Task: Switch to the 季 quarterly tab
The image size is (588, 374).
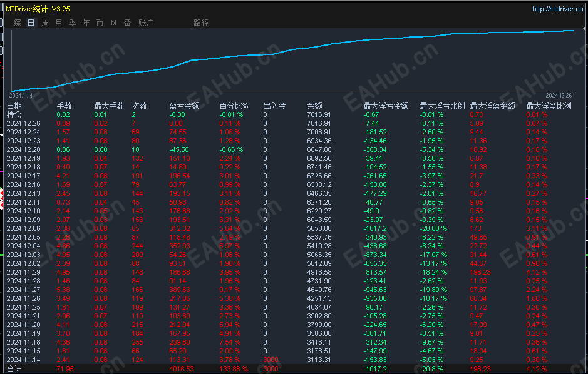Action: [x=73, y=23]
